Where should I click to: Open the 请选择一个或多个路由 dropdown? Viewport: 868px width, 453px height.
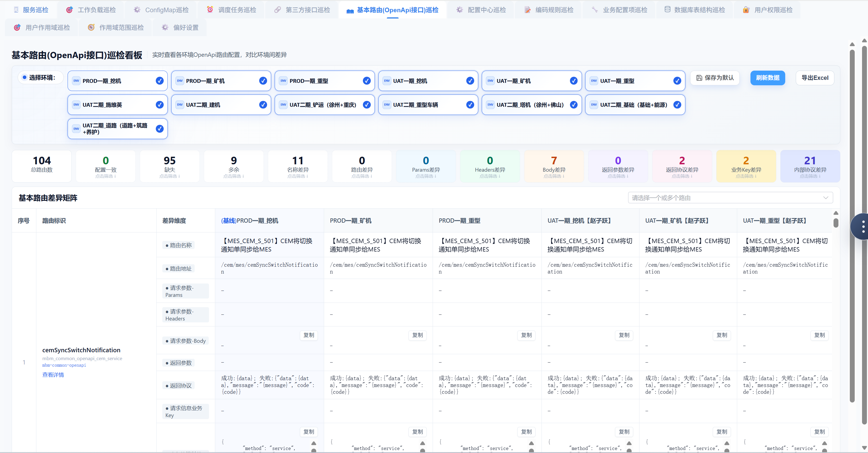(730, 198)
